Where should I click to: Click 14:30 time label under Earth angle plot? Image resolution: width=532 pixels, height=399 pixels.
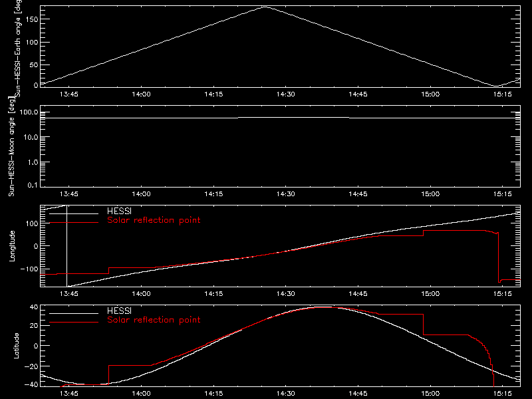pos(286,94)
